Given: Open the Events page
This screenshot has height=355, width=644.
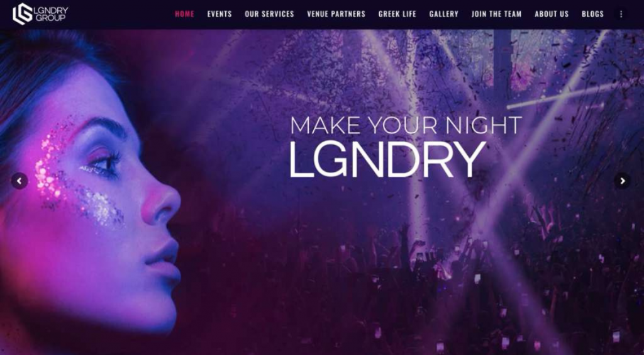Looking at the screenshot, I should click(x=219, y=14).
